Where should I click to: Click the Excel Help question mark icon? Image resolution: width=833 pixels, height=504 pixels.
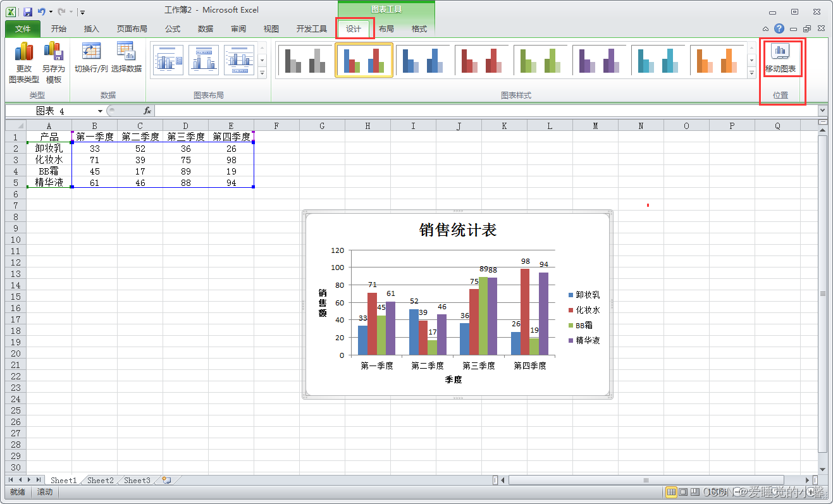pyautogui.click(x=779, y=28)
